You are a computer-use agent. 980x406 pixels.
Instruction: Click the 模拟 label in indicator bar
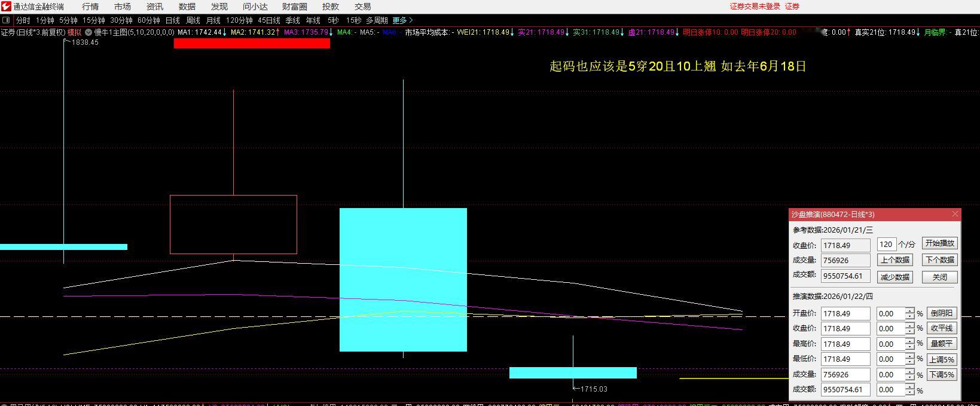point(74,32)
